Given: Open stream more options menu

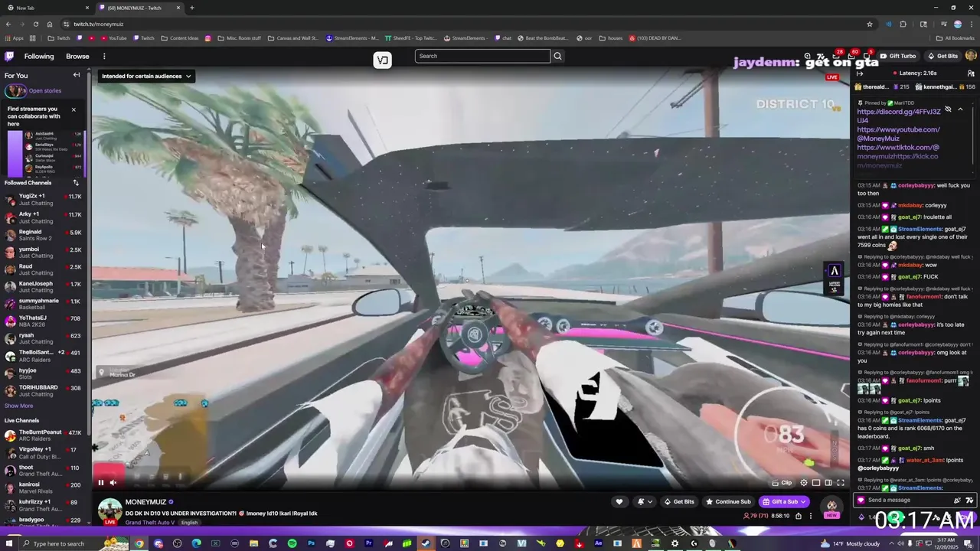Looking at the screenshot, I should [x=811, y=516].
